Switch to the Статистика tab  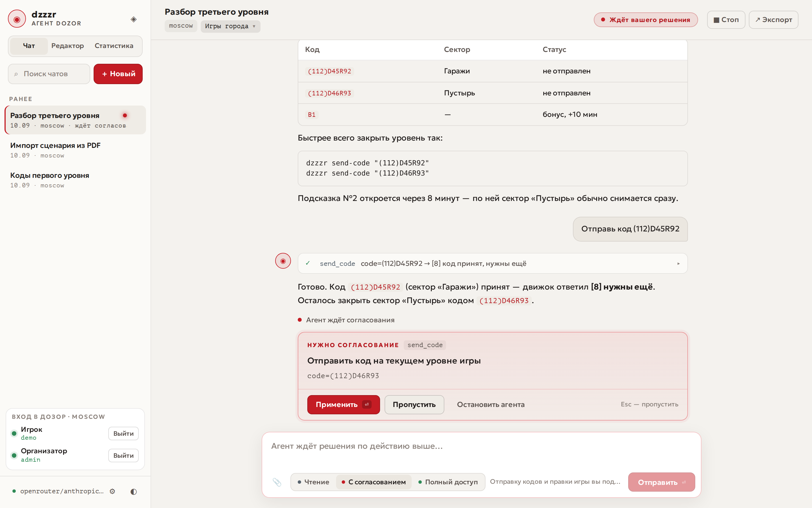point(114,46)
